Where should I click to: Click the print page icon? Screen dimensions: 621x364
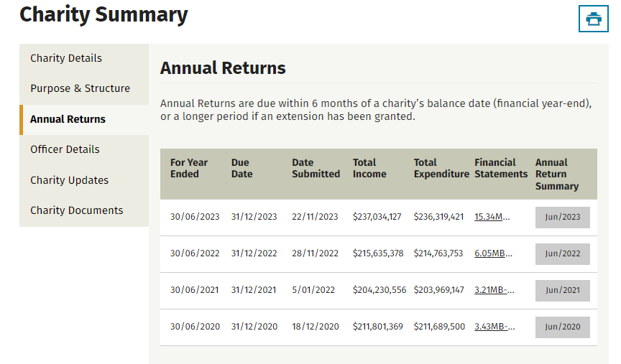click(x=593, y=19)
